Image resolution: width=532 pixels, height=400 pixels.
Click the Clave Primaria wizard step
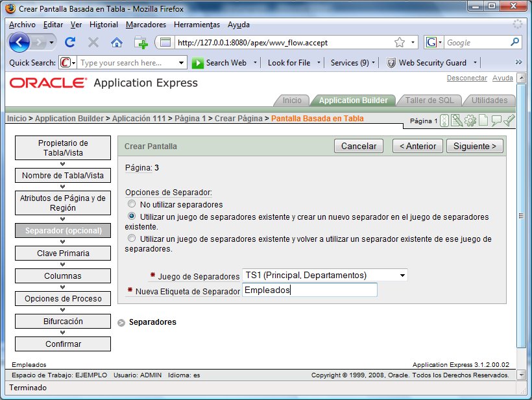tap(63, 253)
